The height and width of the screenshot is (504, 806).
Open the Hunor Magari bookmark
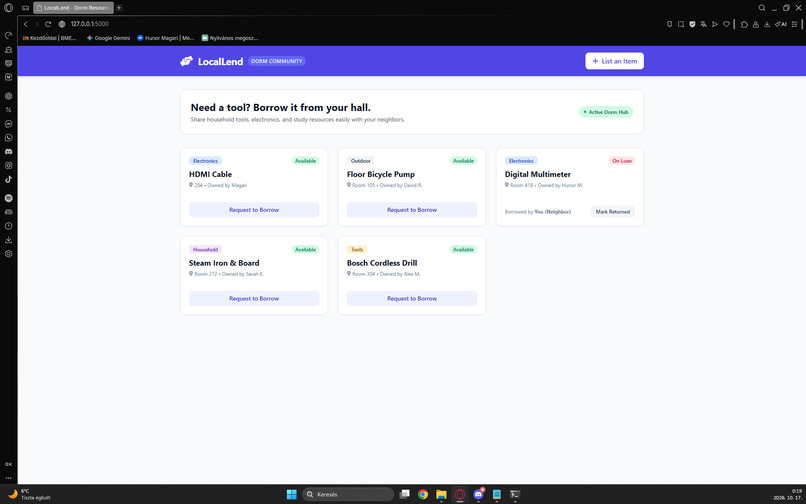tap(166, 38)
